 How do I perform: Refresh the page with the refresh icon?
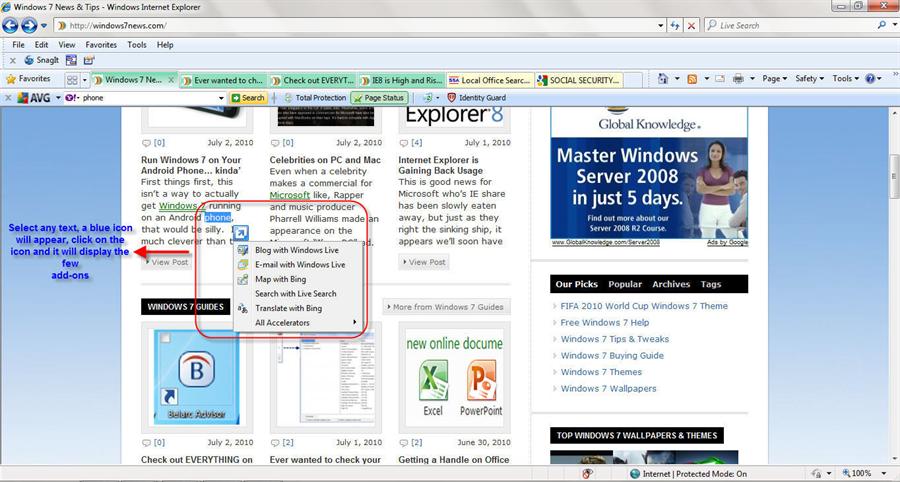[675, 26]
